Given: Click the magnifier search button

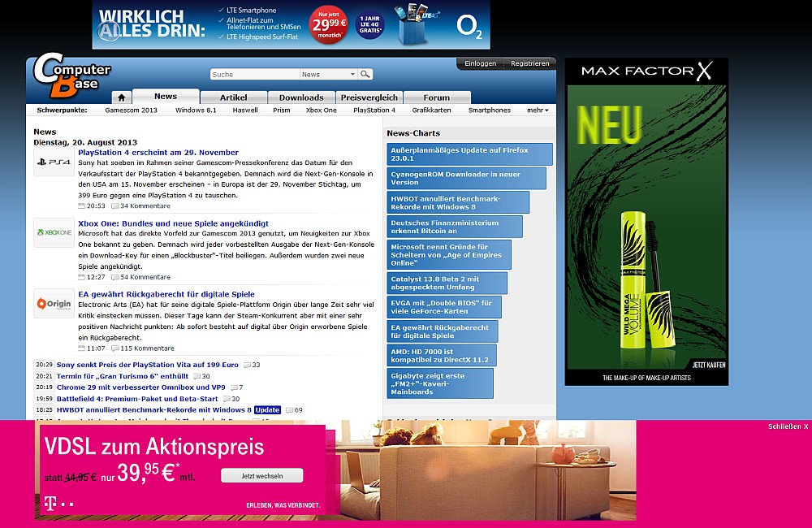Looking at the screenshot, I should [365, 74].
